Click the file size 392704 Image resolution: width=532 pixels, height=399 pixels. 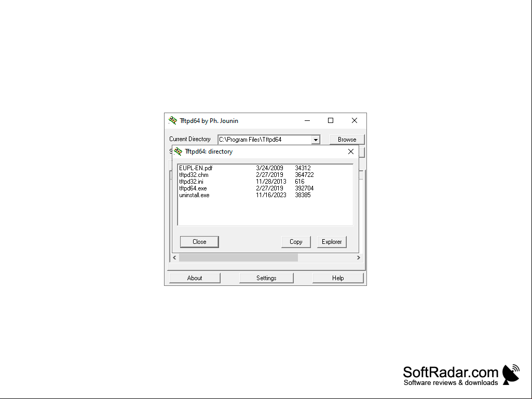point(304,188)
